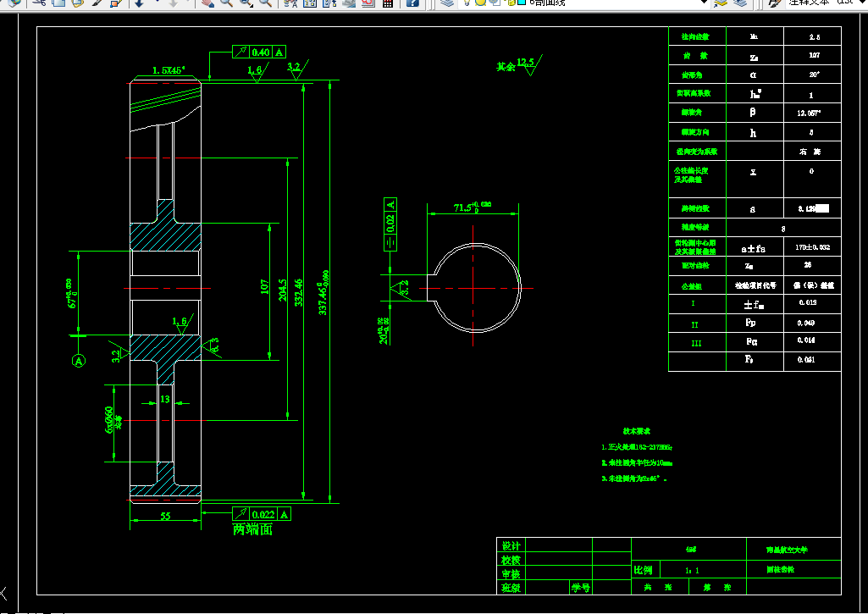Image resolution: width=868 pixels, height=614 pixels.
Task: Select the 两端面 note text
Action: pyautogui.click(x=253, y=529)
